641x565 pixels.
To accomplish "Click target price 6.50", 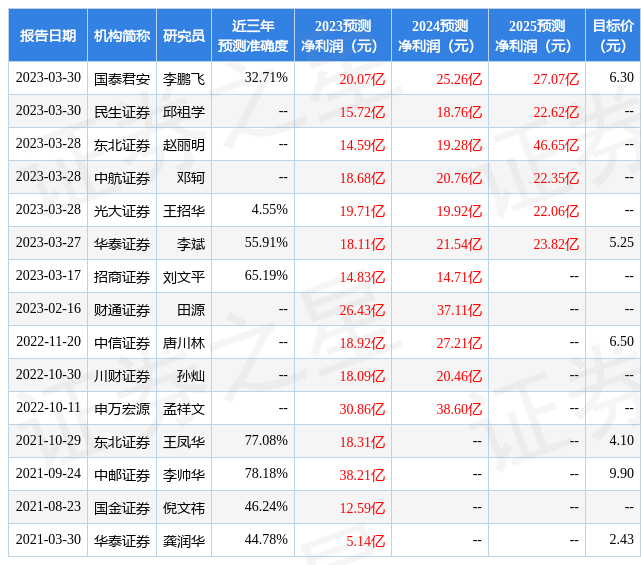I will click(x=621, y=341).
